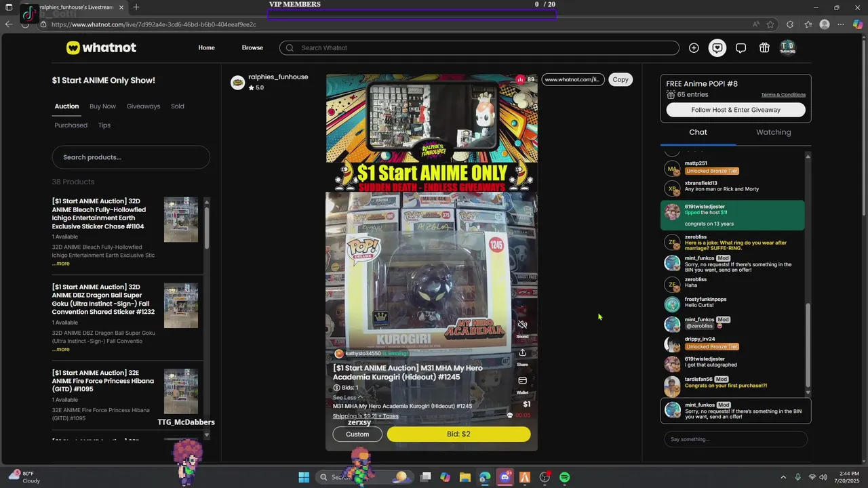This screenshot has height=488, width=868.
Task: Open the Edge profile avatar
Action: 825,24
